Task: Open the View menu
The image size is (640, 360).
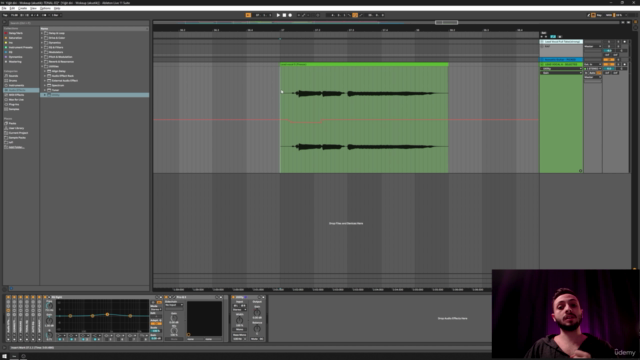Action: [x=33, y=8]
